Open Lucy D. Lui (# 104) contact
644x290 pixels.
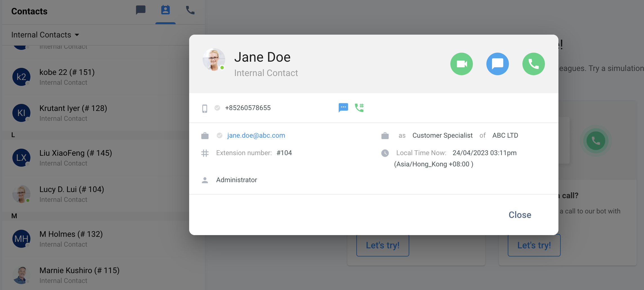(71, 194)
